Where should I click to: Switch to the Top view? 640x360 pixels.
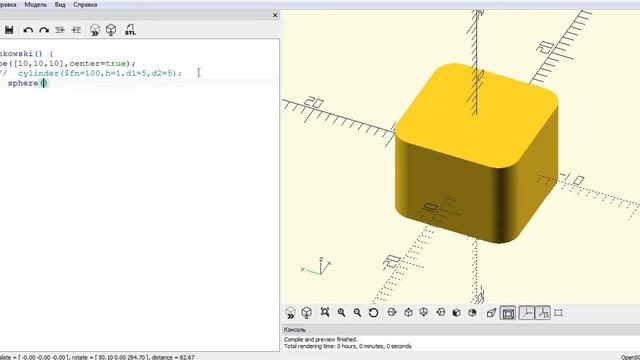408,313
